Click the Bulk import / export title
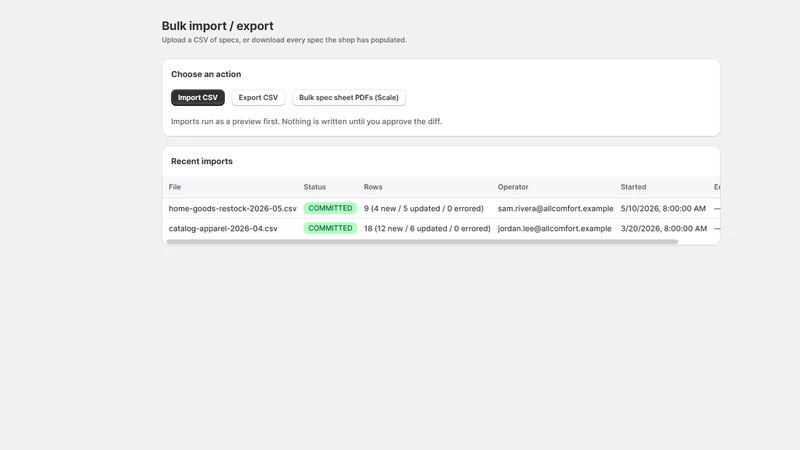Image resolution: width=800 pixels, height=450 pixels. [217, 26]
